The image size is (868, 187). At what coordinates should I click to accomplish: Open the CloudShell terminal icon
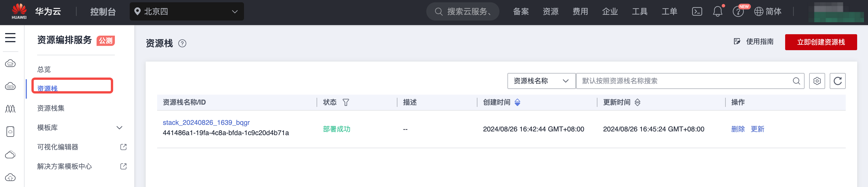(697, 11)
